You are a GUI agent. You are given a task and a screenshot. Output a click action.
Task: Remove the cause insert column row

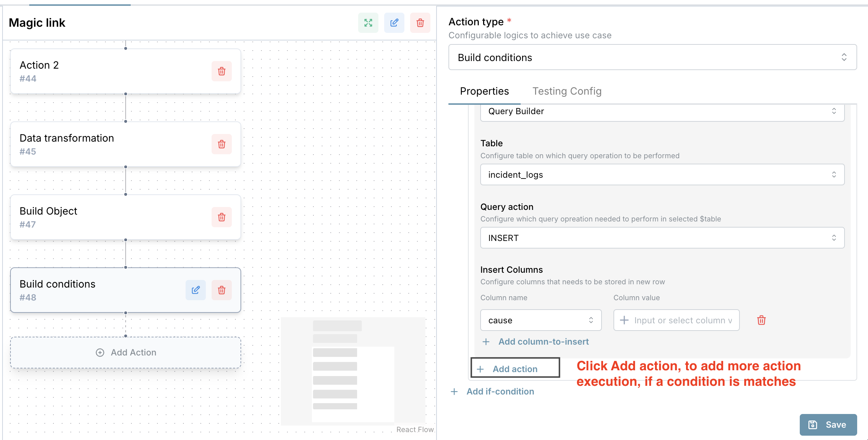point(761,320)
